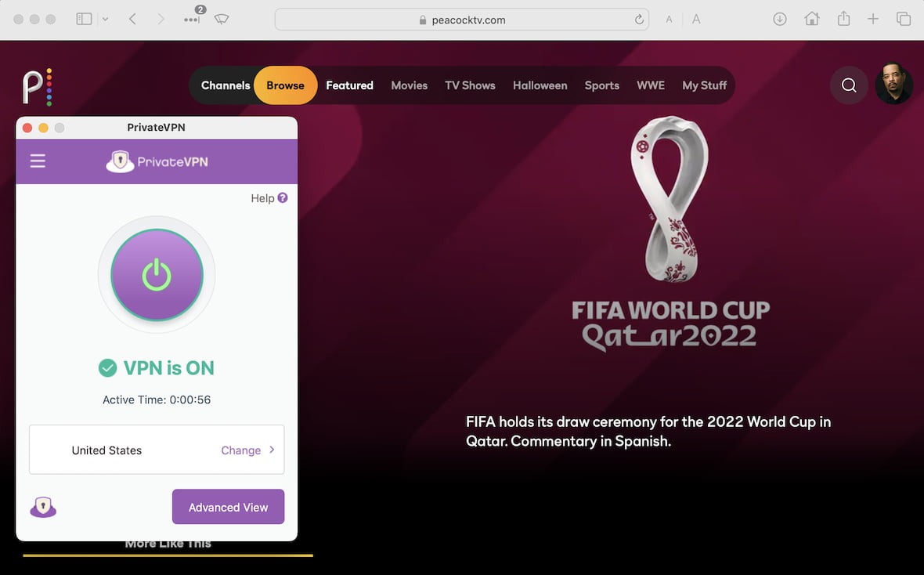The width and height of the screenshot is (924, 575).
Task: Toggle Safari sidebar button
Action: coord(85,19)
